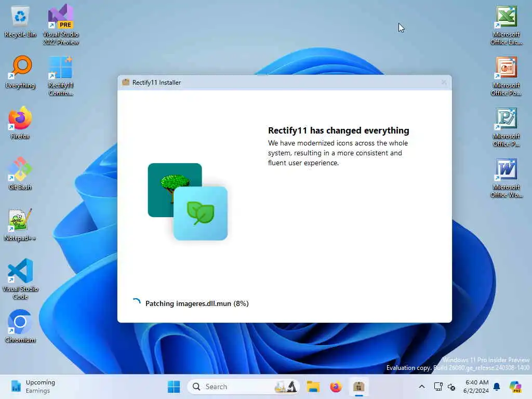Screen dimensions: 532x399
Task: Select the Chromium desktop shortcut
Action: (20, 326)
